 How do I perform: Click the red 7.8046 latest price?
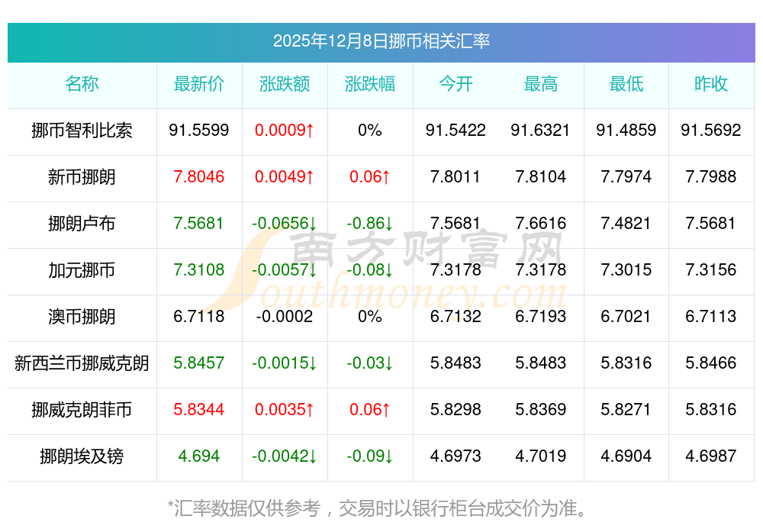[198, 177]
